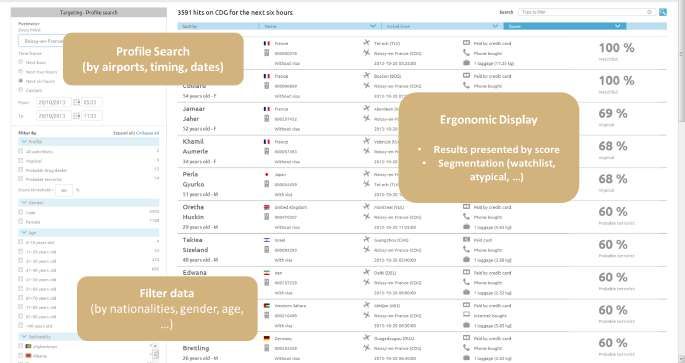Viewport: 685px width, 363px height.
Task: Open the Name column header dropdown arrow
Action: [x=373, y=26]
